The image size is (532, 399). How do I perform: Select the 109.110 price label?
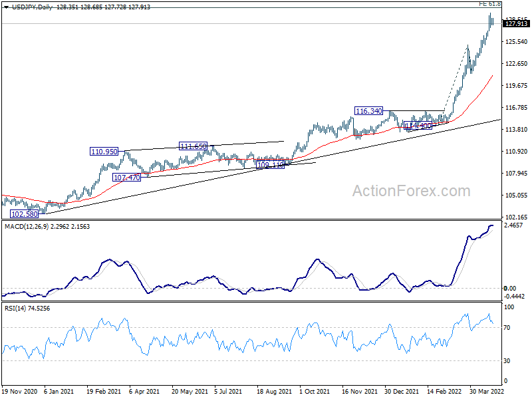coord(271,165)
